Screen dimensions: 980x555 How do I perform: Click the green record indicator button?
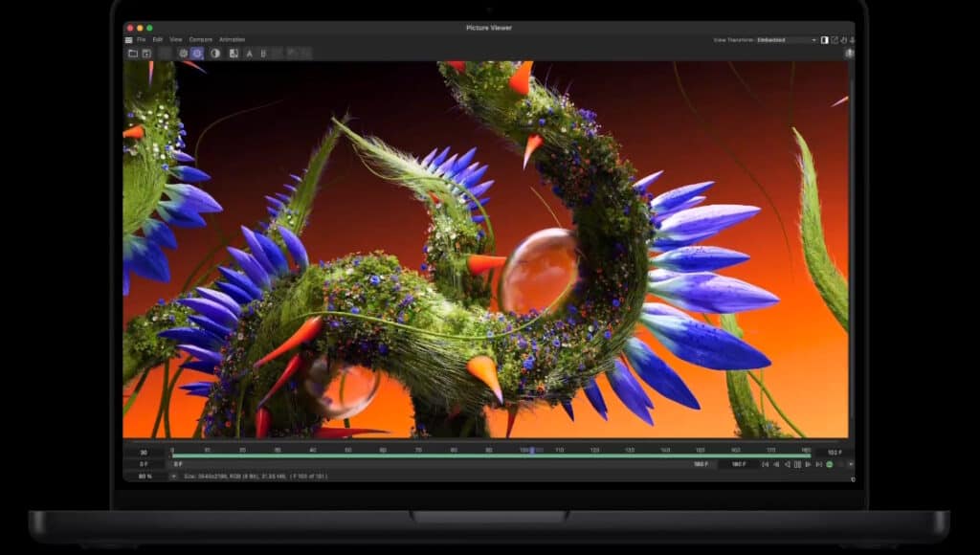(830, 464)
